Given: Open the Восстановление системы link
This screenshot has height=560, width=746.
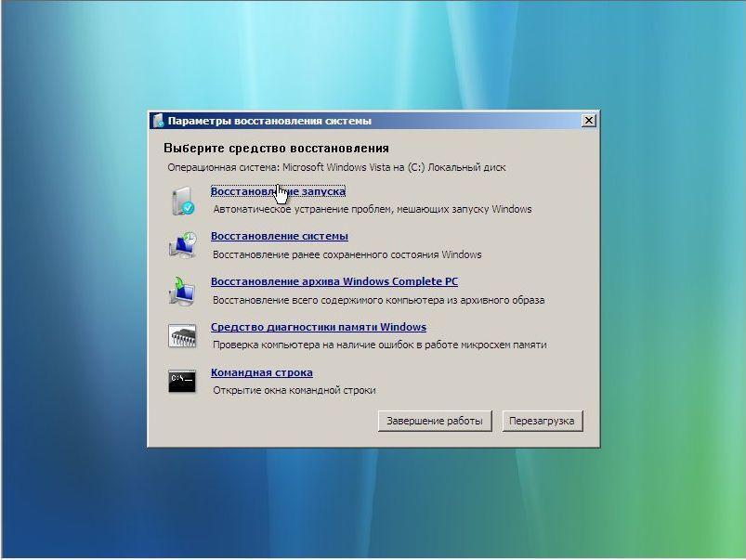Looking at the screenshot, I should (x=280, y=236).
